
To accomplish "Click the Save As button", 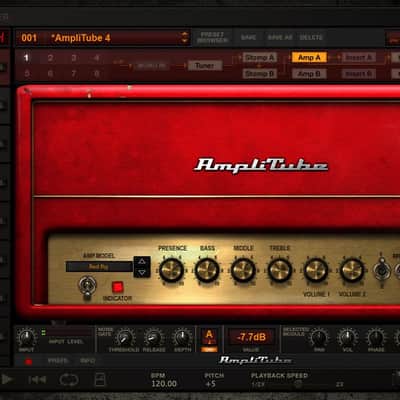I will pyautogui.click(x=280, y=37).
